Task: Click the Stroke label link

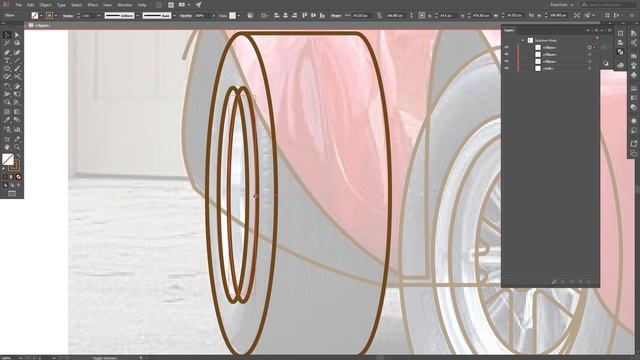Action: tap(68, 16)
